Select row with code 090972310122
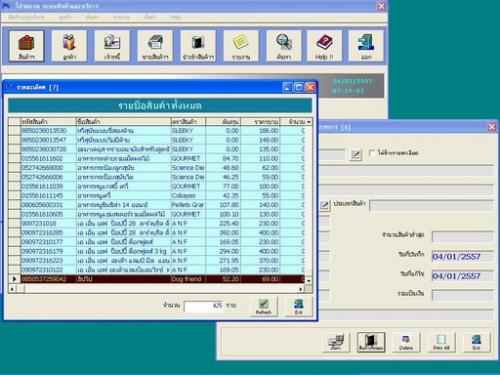The width and height of the screenshot is (500, 375). [x=163, y=270]
